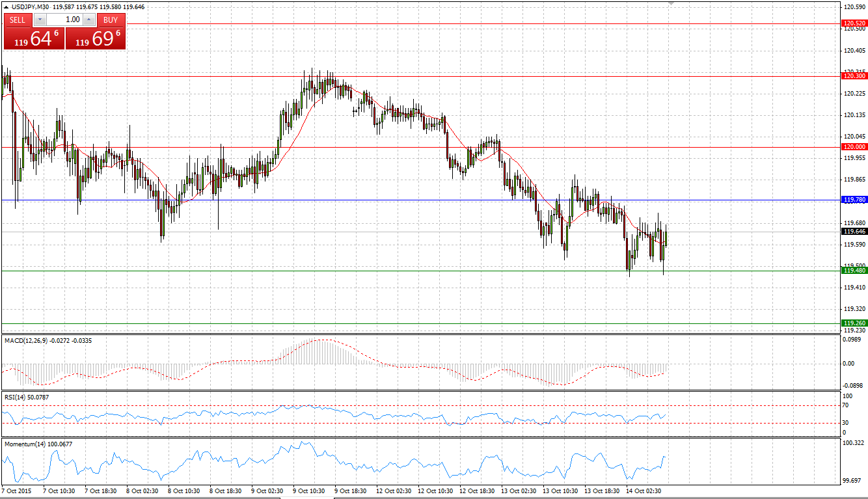Click the RSI(14) 50.0787 indicator label
This screenshot has height=499, width=868.
[27, 397]
